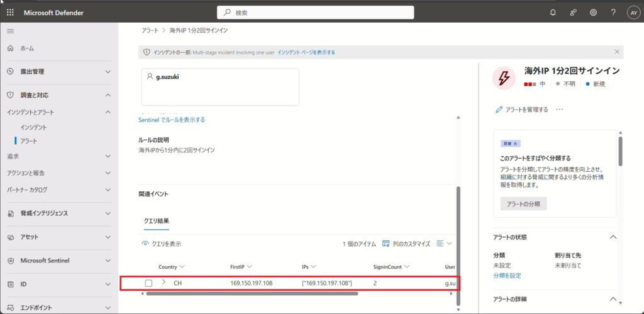Expand the 露出管理 navigation section
The width and height of the screenshot is (644, 314).
coord(108,72)
